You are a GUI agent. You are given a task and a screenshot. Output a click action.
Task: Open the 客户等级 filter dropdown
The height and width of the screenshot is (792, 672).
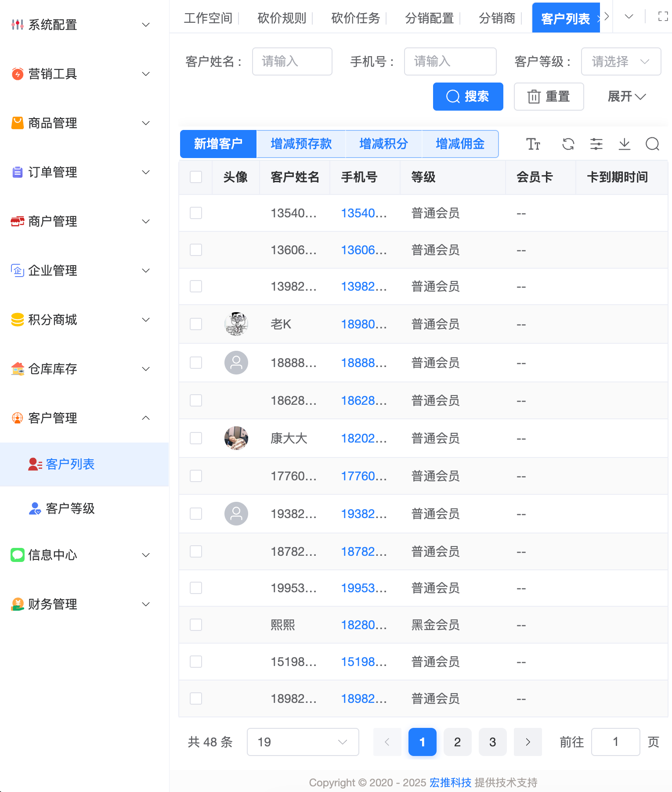coord(621,61)
